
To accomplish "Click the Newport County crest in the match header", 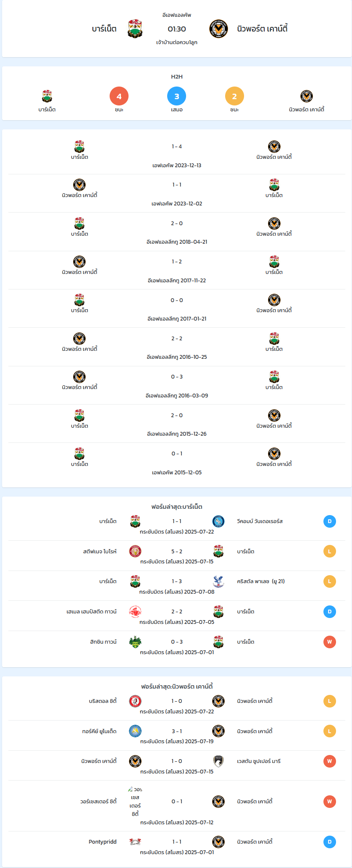I will [x=218, y=29].
